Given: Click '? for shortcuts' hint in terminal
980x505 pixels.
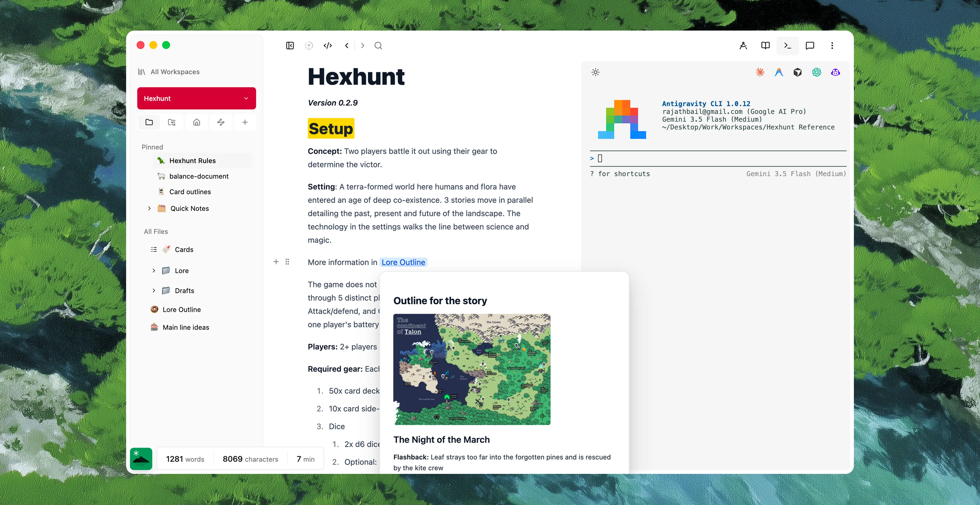Looking at the screenshot, I should coord(620,174).
